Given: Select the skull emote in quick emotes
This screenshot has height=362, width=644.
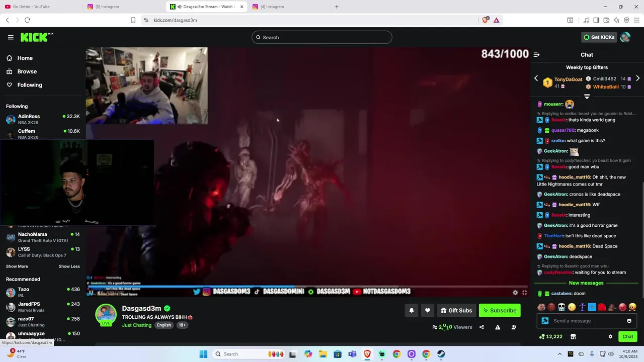Looking at the screenshot, I should pyautogui.click(x=561, y=307).
